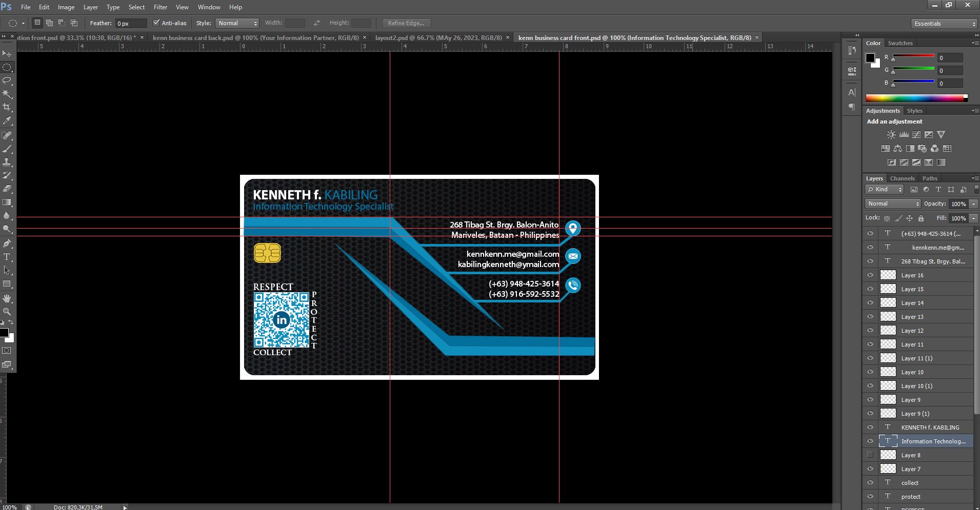This screenshot has width=980, height=510.
Task: Open the Filter menu
Action: click(x=161, y=7)
